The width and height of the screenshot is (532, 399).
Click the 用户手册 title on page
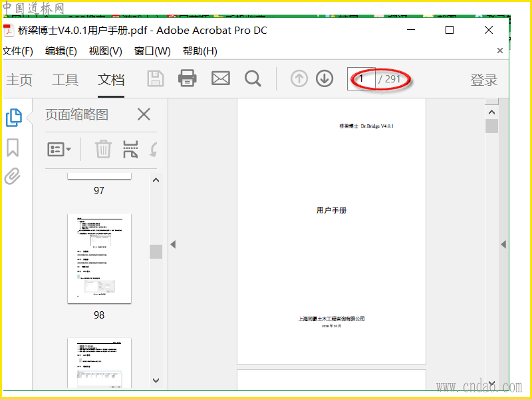[331, 210]
